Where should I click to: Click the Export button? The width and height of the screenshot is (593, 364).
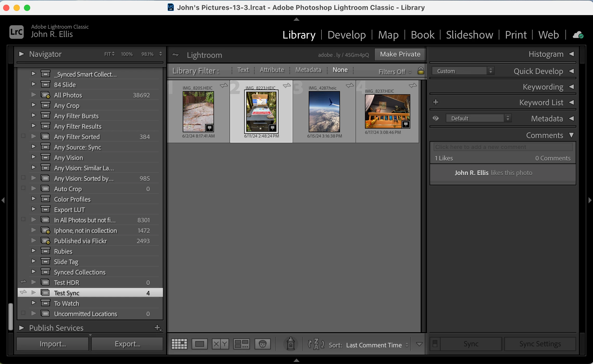tap(127, 344)
